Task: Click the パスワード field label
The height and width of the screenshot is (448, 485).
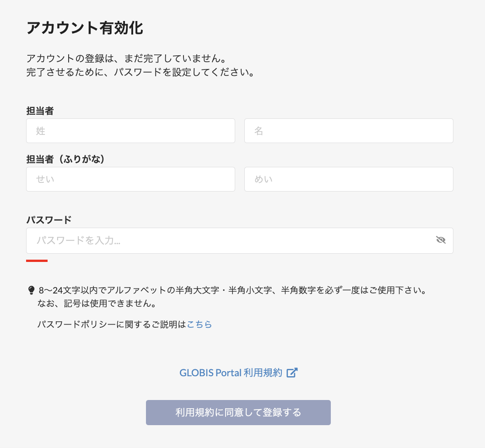Action: click(49, 220)
